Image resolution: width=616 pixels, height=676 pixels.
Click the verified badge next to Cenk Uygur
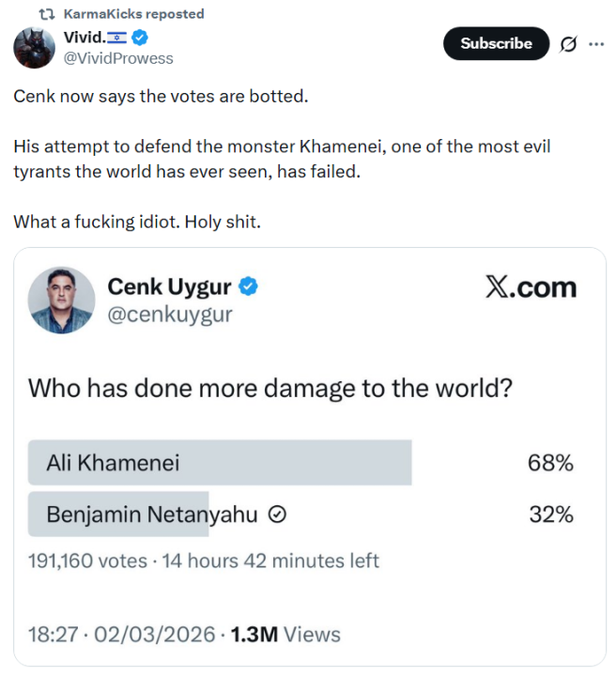coord(249,286)
